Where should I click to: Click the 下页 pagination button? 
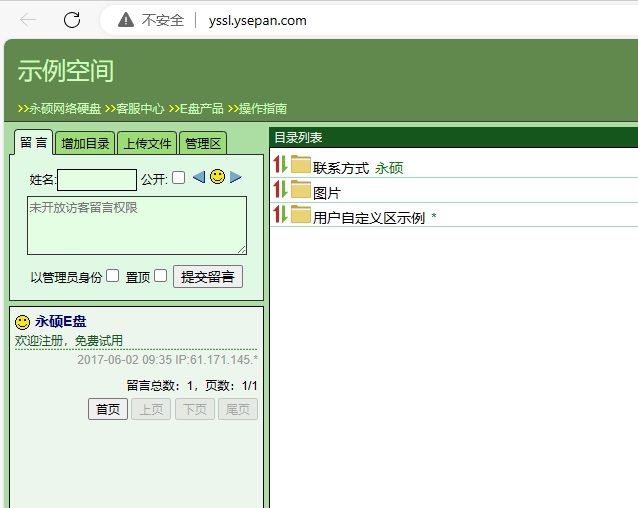194,409
